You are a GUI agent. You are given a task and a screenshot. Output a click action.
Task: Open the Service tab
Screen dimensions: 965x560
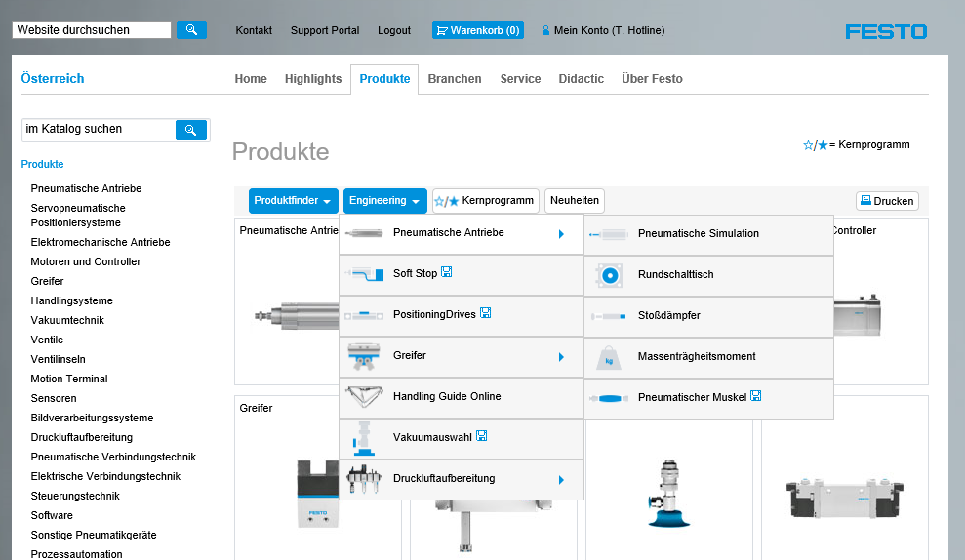[520, 79]
